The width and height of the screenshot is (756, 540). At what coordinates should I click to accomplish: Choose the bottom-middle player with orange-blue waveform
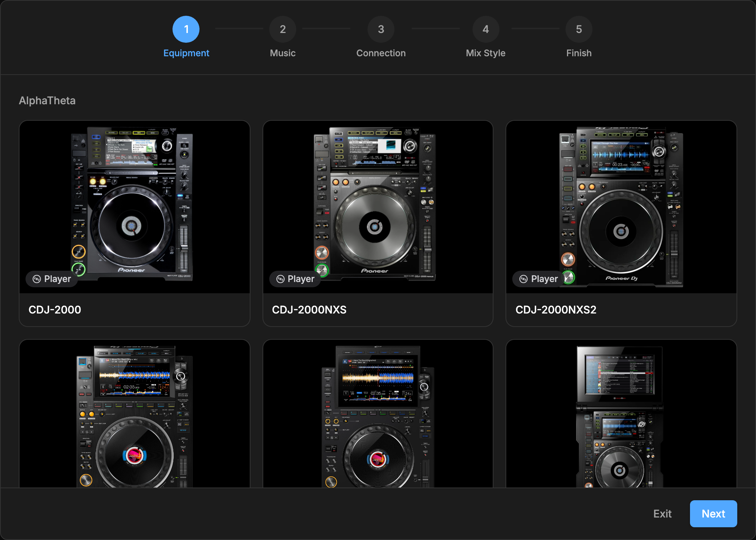pyautogui.click(x=378, y=414)
